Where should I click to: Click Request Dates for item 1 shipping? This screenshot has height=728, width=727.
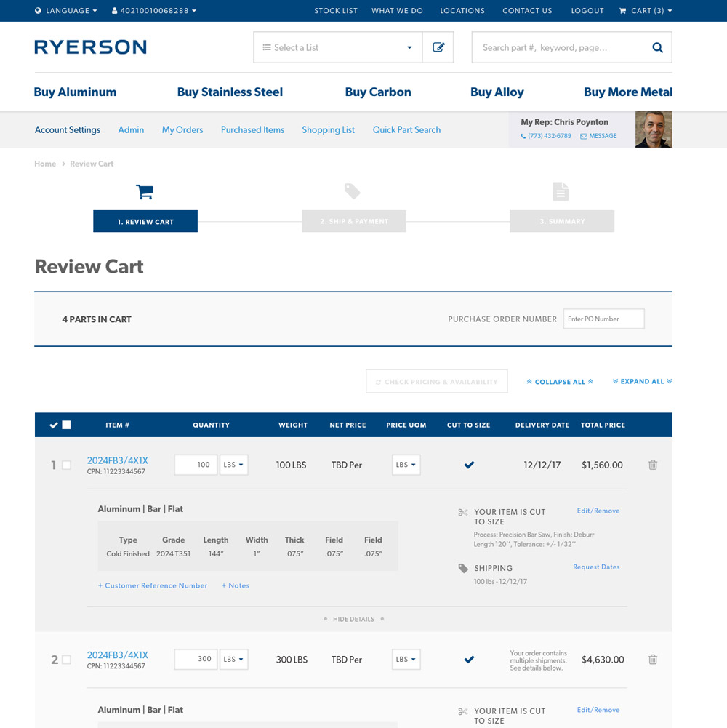pos(596,567)
